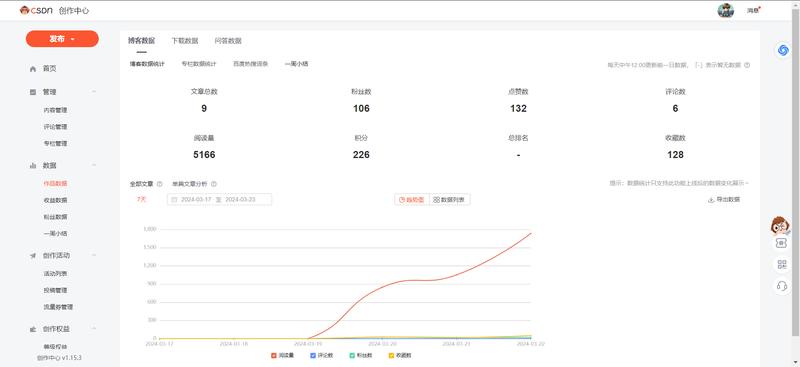Click the 导出数据 export button

tap(724, 200)
